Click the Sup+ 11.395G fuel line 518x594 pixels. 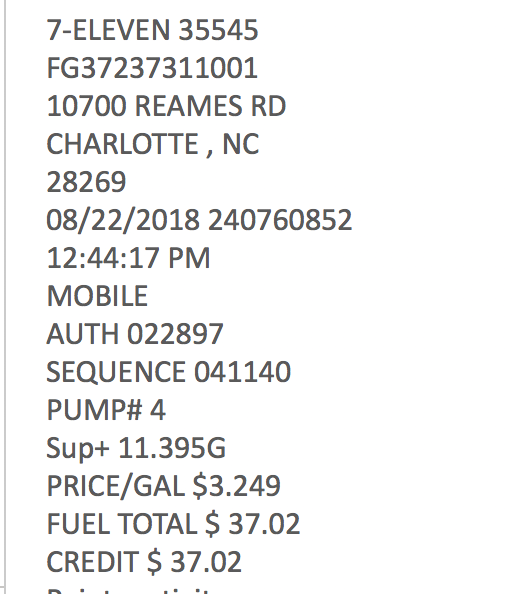[136, 449]
